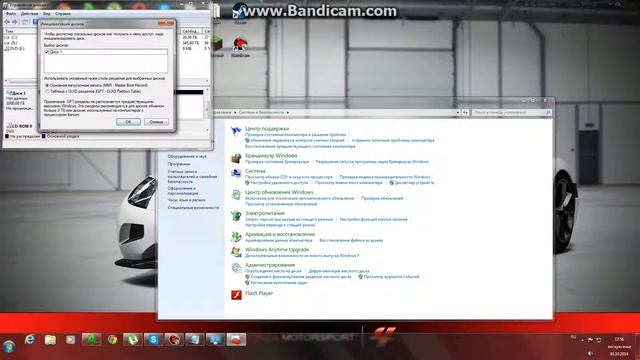Viewport: 640px width, 360px height.
Task: Open the Архивация и восстановление icon
Action: pos(236,237)
